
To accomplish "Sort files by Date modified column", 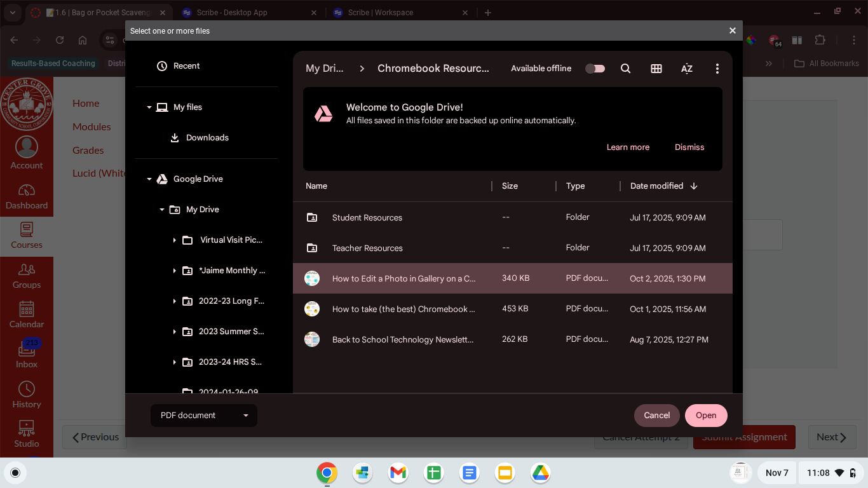I will (x=663, y=186).
